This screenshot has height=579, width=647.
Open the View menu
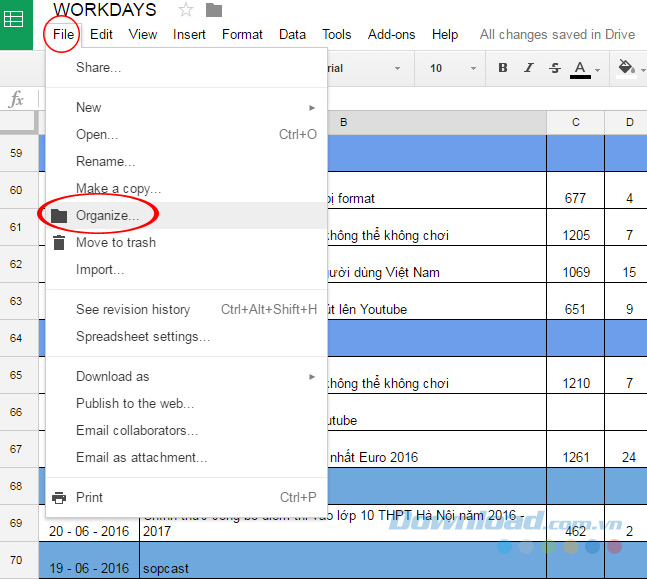[143, 34]
